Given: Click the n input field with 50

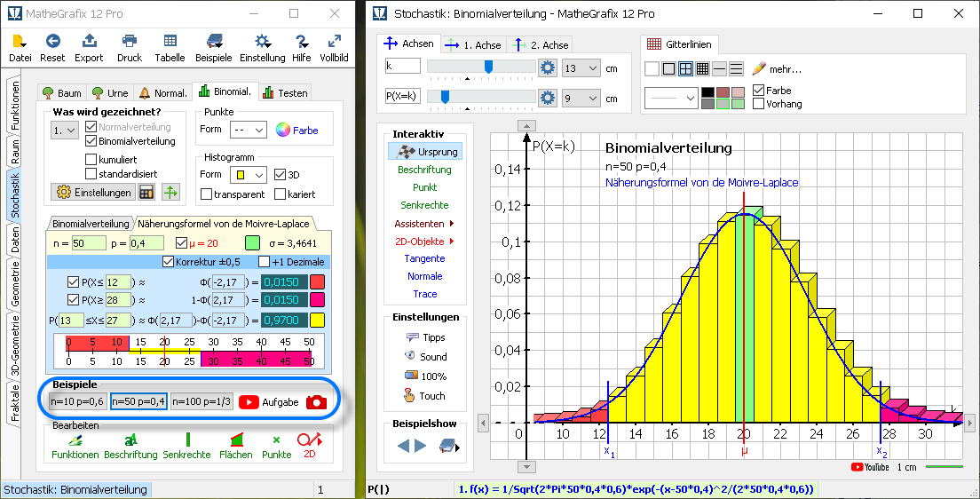Looking at the screenshot, I should pos(88,243).
